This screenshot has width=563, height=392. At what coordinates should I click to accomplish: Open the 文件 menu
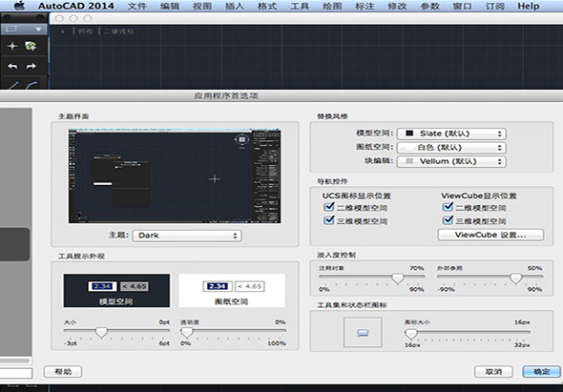coord(137,6)
